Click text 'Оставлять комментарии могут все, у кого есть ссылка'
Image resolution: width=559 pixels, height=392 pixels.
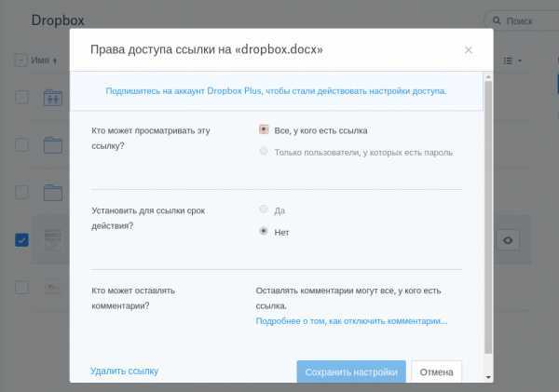point(348,298)
